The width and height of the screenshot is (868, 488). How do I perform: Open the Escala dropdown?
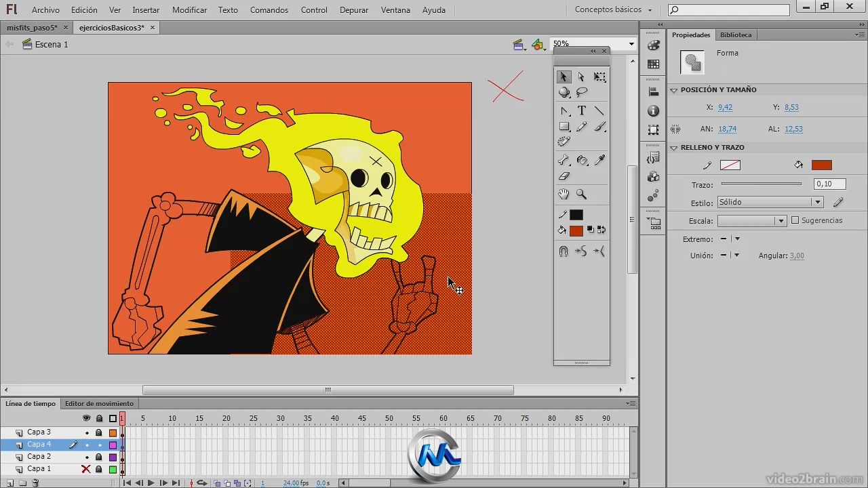(752, 221)
